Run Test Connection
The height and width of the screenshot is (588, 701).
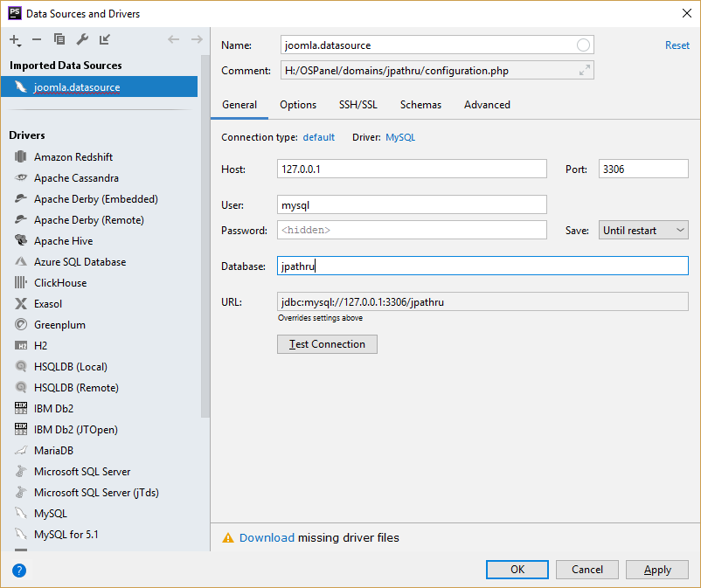(327, 344)
